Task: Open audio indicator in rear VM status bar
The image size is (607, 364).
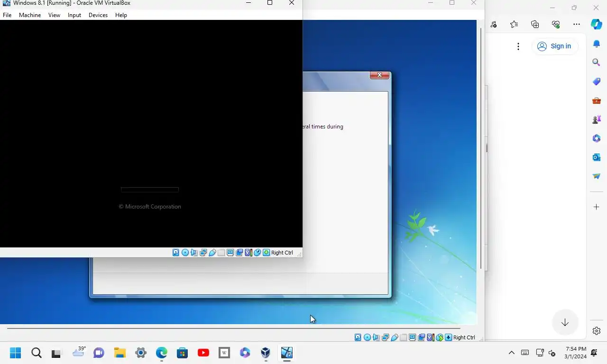Action: [376, 337]
